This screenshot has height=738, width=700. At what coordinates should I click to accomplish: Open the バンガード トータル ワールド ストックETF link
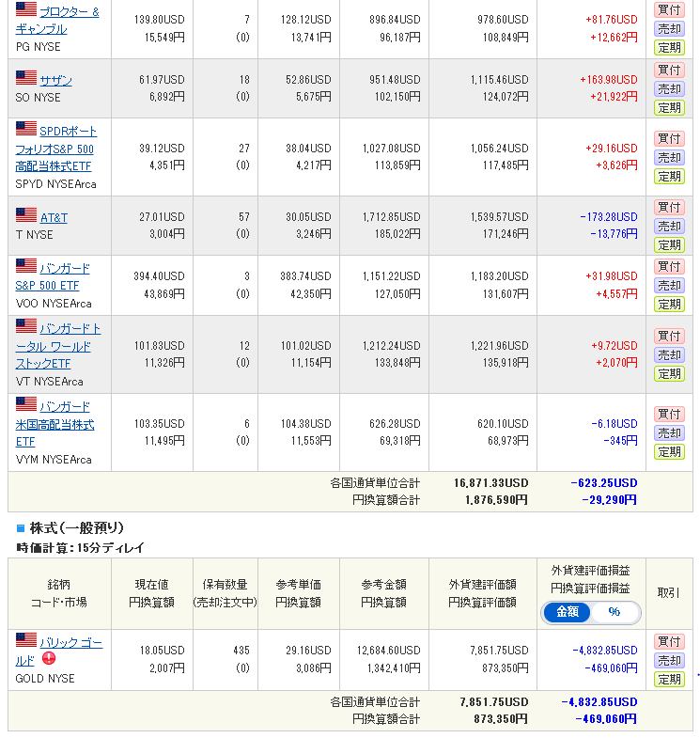[x=58, y=346]
